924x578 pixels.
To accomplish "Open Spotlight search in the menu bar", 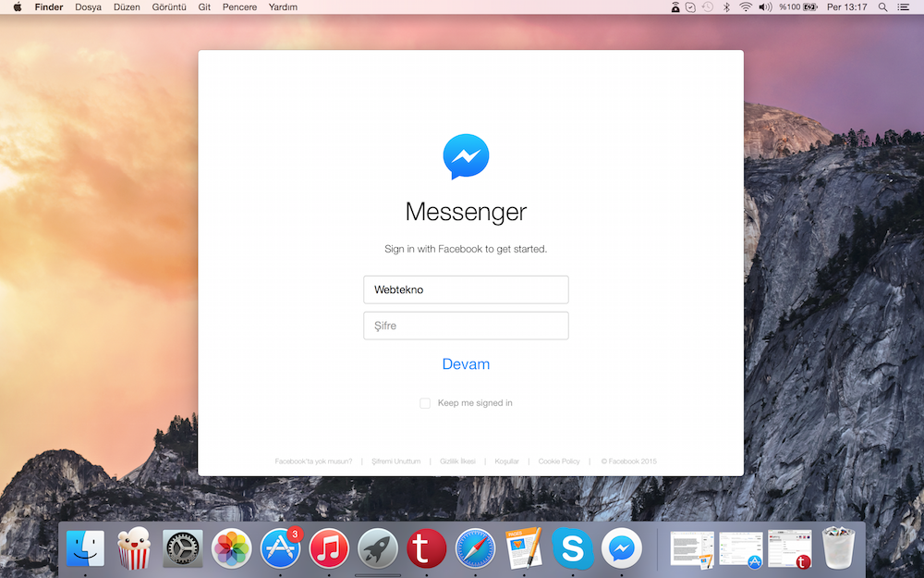I will click(x=882, y=7).
